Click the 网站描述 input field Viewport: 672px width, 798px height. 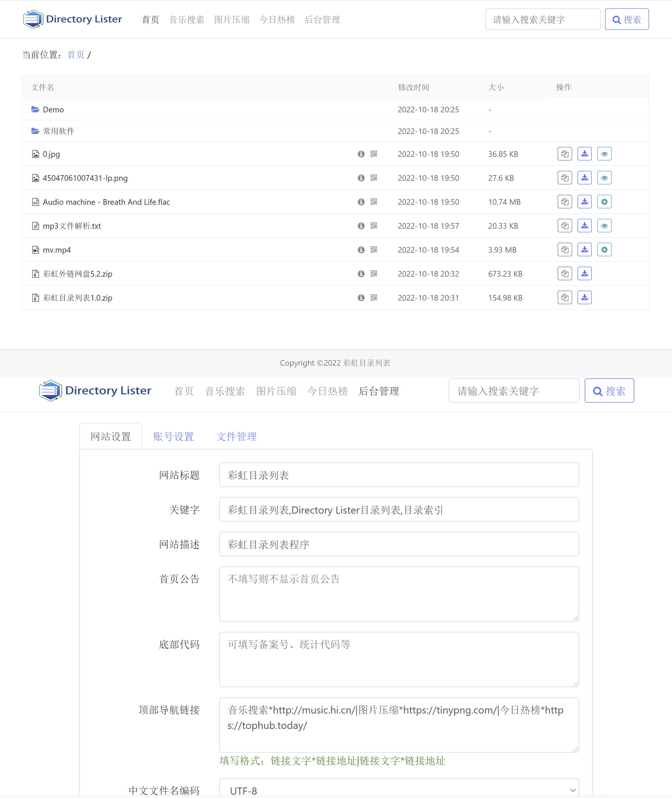pos(399,544)
